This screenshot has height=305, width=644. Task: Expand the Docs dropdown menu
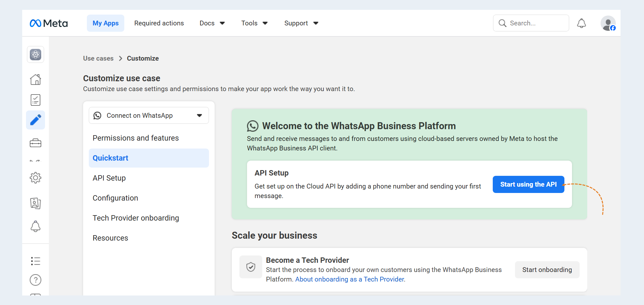(212, 23)
